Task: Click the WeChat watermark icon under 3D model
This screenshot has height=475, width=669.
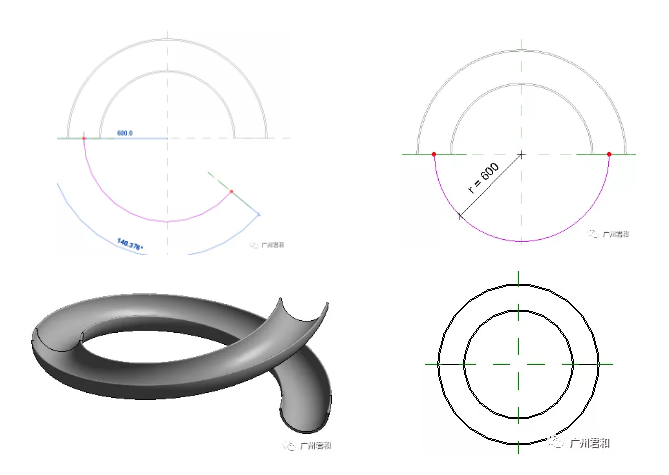Action: coord(287,447)
